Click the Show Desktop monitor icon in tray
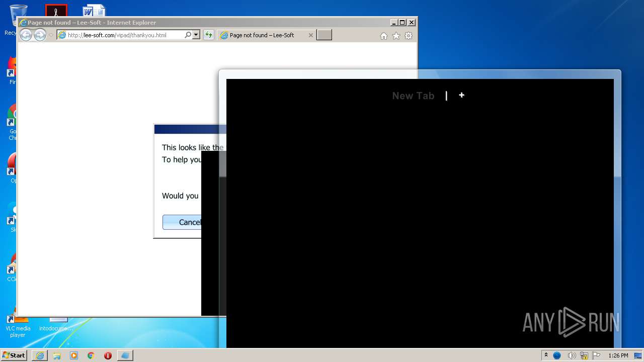This screenshot has width=644, height=362. point(638,355)
